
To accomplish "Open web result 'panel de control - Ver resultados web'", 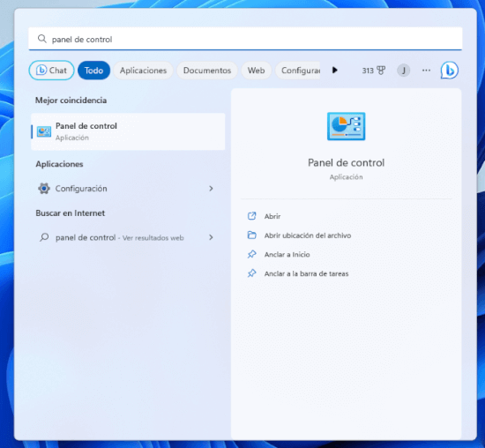I will point(128,237).
